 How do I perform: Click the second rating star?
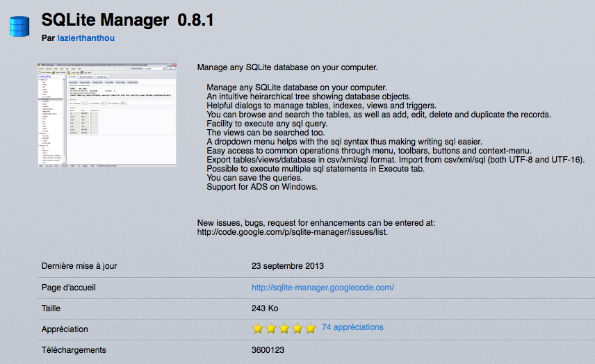(271, 328)
